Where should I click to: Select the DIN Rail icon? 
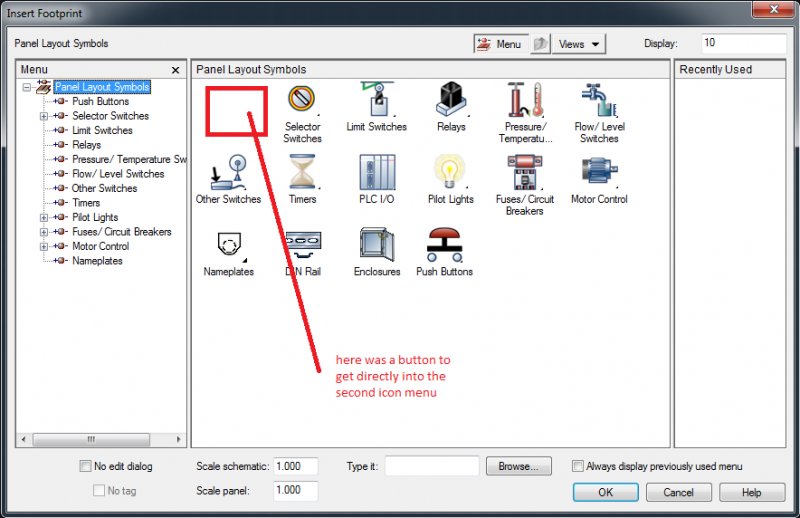point(305,245)
